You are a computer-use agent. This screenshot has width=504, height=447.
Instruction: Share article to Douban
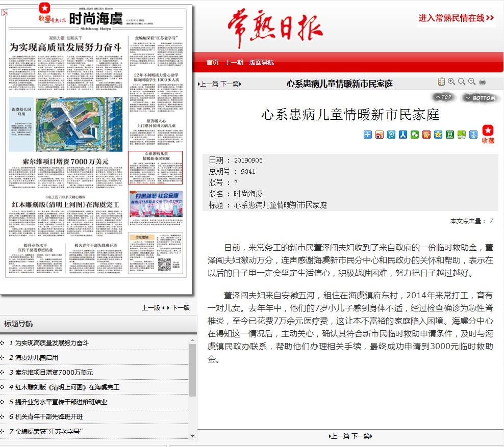[450, 135]
